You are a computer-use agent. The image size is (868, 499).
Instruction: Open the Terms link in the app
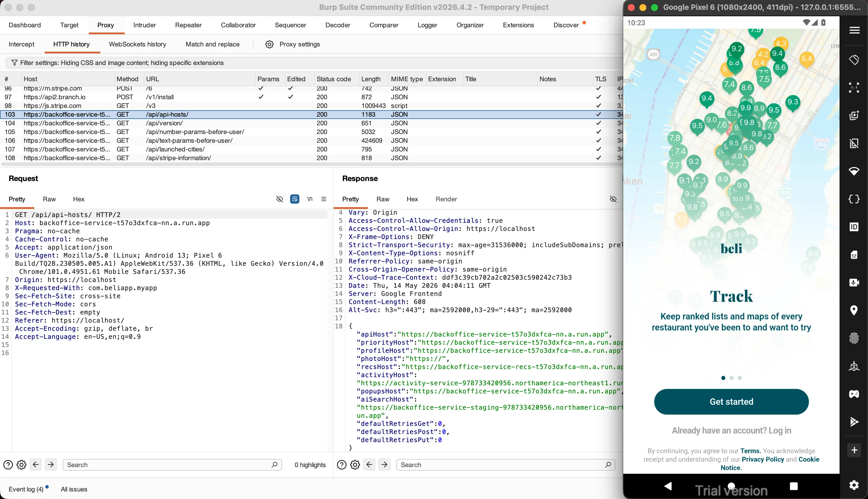(751, 451)
